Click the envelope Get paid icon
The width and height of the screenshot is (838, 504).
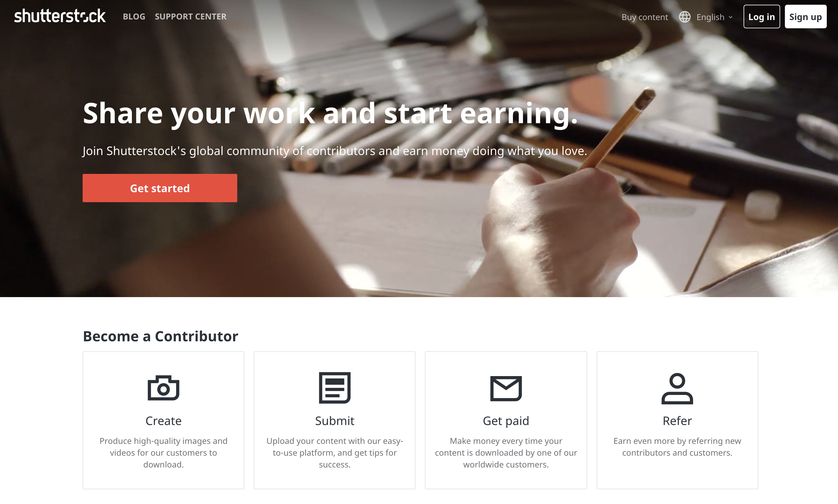[506, 387]
